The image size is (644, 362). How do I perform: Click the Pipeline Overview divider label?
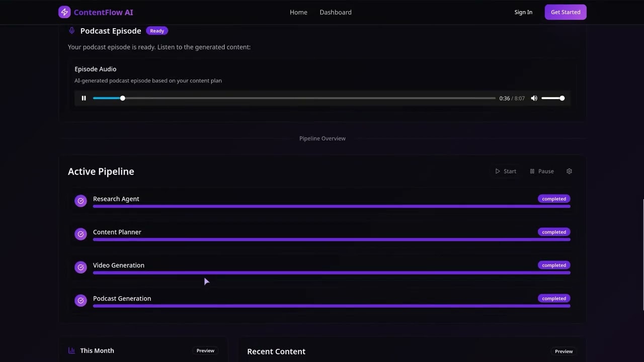(x=323, y=138)
